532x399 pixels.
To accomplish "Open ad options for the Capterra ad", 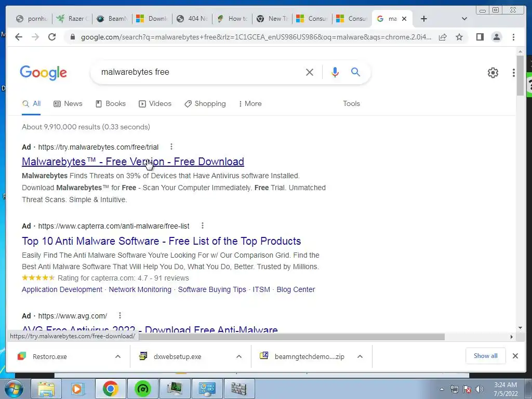I will tap(202, 225).
